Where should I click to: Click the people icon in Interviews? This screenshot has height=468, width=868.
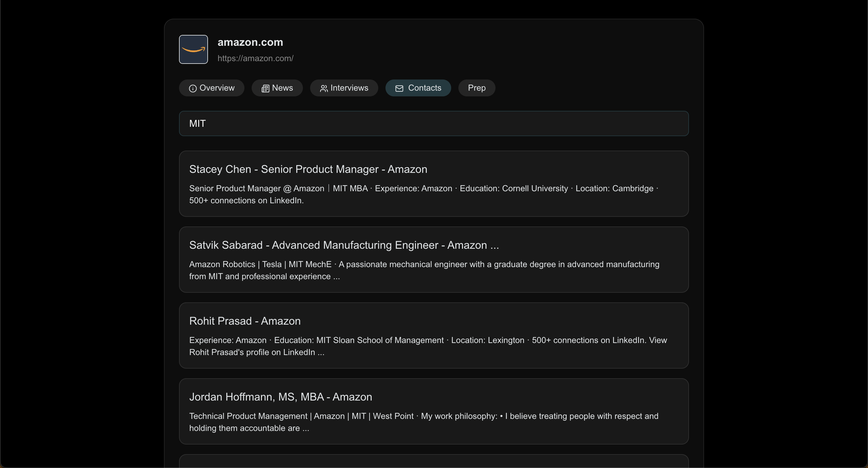323,89
